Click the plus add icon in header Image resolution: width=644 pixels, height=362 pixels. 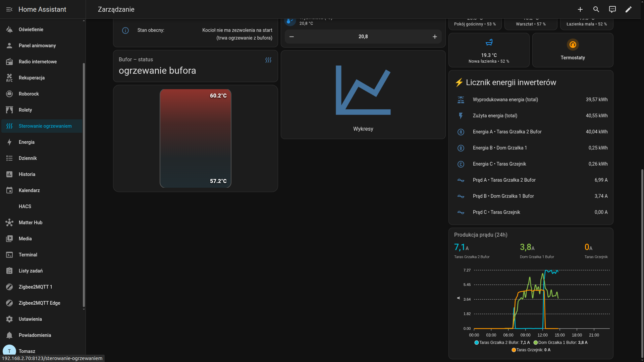(x=580, y=9)
